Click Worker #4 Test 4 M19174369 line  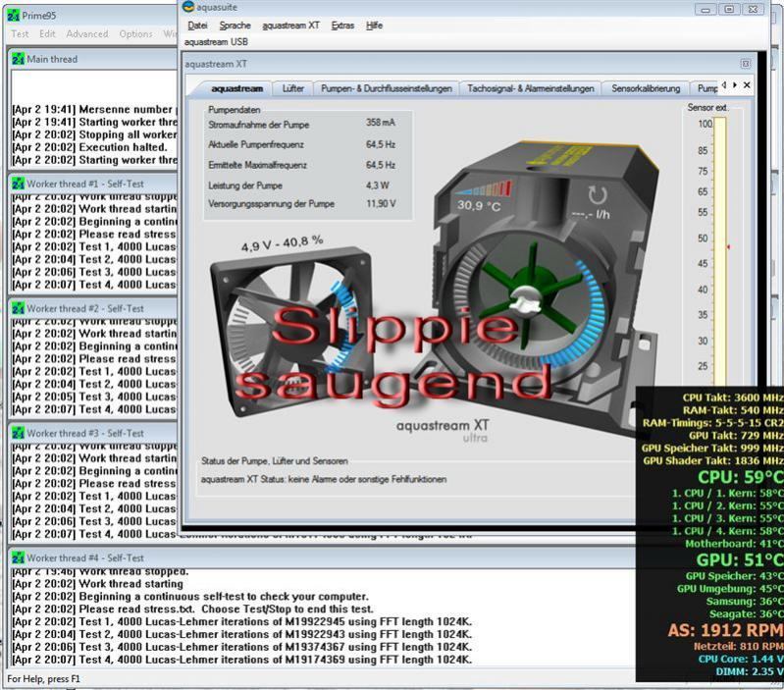(242, 660)
